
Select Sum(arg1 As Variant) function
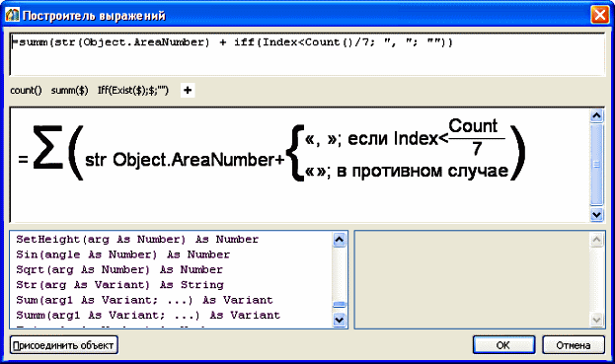[x=144, y=300]
